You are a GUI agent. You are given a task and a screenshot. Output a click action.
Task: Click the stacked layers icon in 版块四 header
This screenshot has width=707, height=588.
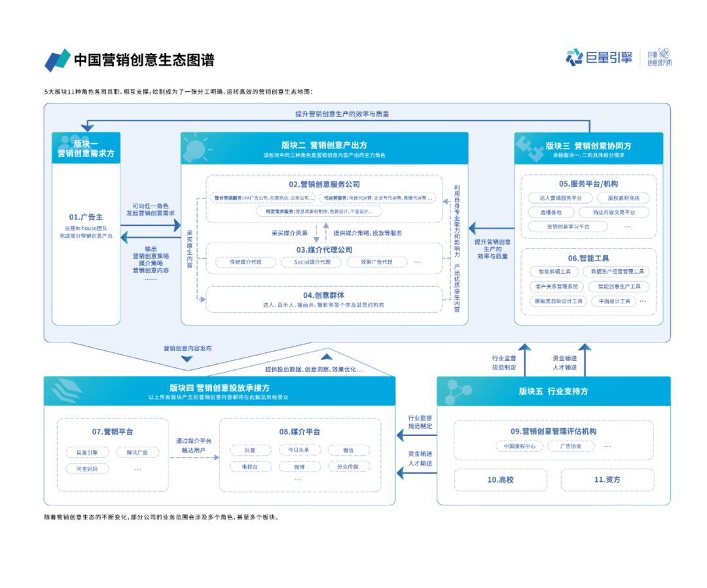click(66, 390)
